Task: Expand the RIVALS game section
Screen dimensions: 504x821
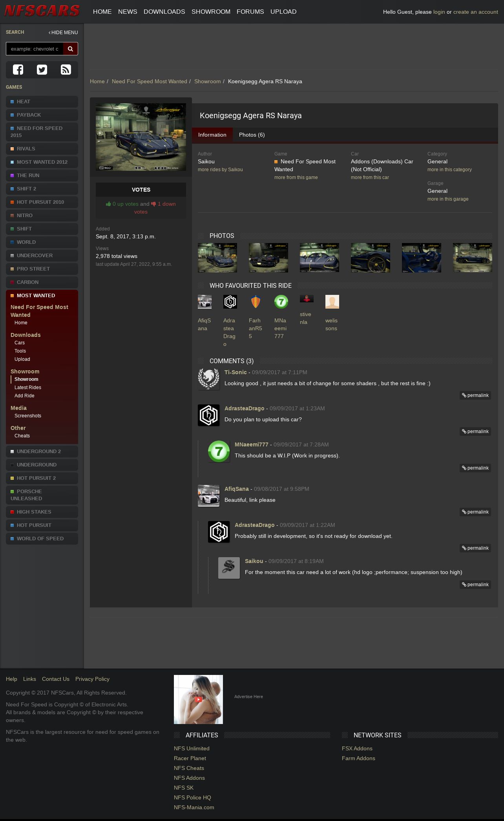Action: tap(42, 149)
